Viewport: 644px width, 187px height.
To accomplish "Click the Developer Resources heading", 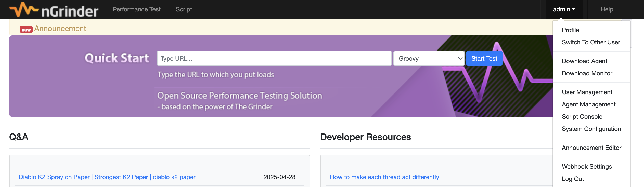I will [366, 137].
